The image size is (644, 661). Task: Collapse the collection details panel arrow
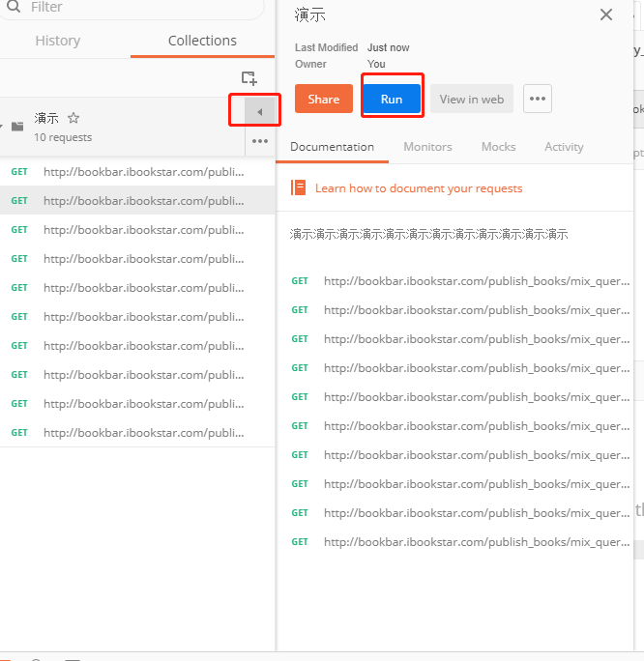(258, 112)
